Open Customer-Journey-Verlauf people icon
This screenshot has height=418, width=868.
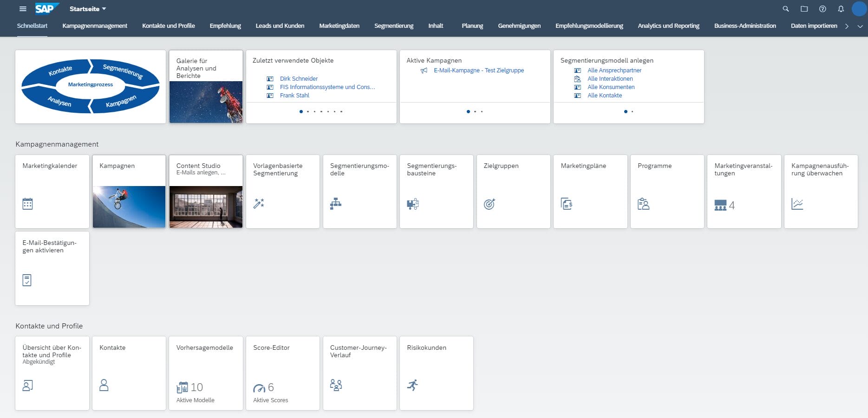(336, 385)
